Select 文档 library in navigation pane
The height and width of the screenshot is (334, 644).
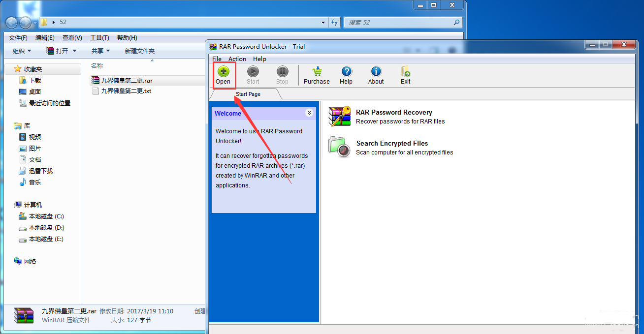pyautogui.click(x=30, y=160)
